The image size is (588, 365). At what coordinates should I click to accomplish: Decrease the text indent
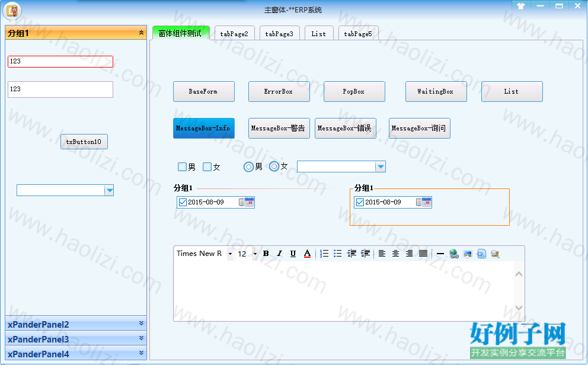pyautogui.click(x=351, y=254)
